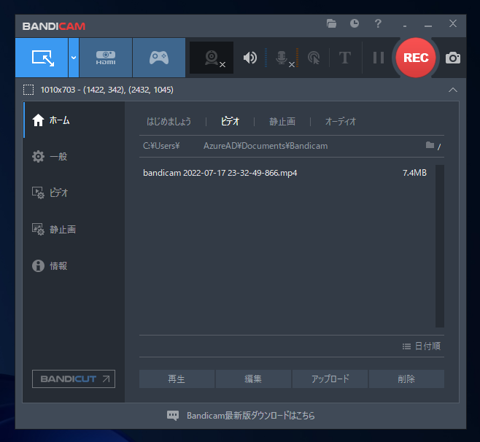Click the chat bubble icon in footer

coord(173,415)
